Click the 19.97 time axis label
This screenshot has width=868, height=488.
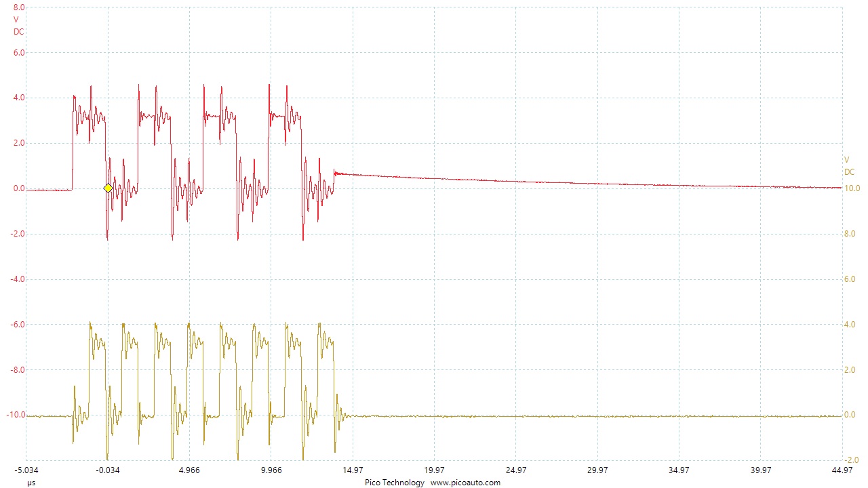pyautogui.click(x=434, y=470)
